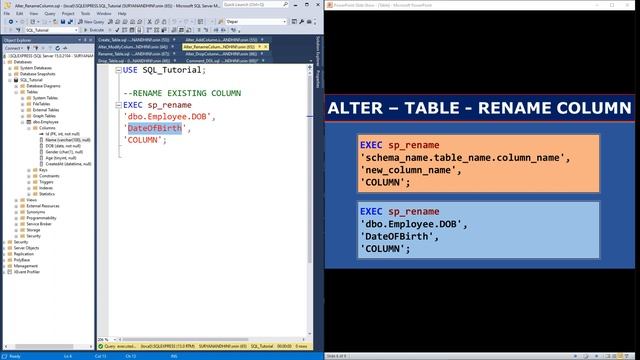Open the Help menu

tap(122, 13)
